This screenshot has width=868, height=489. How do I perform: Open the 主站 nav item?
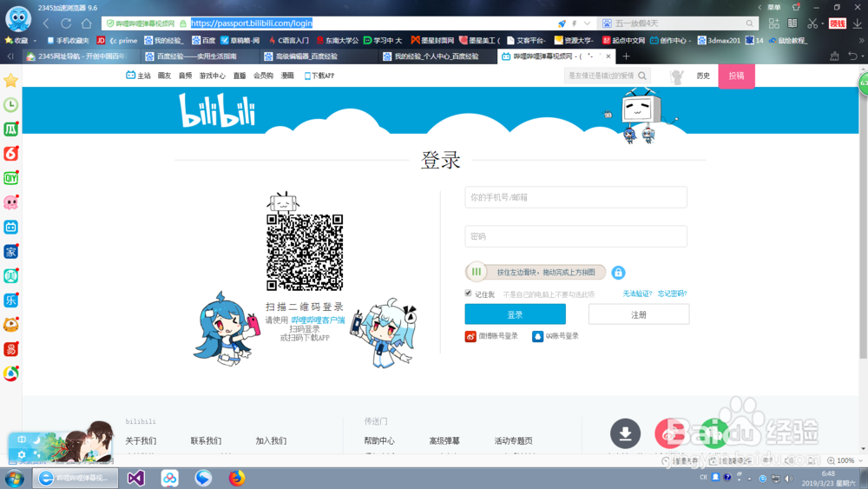(138, 76)
